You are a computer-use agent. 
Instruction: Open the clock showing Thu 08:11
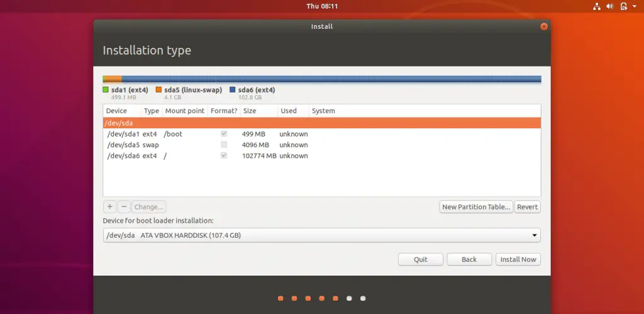322,6
